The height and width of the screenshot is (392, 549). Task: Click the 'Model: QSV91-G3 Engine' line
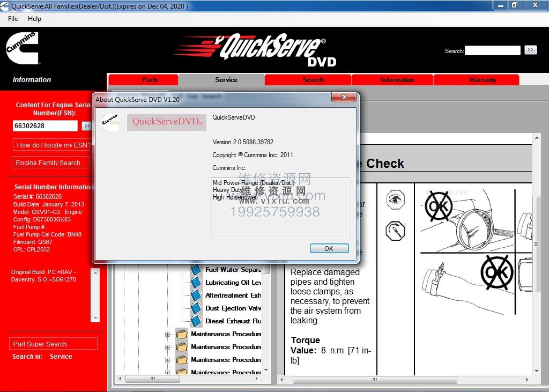point(48,212)
